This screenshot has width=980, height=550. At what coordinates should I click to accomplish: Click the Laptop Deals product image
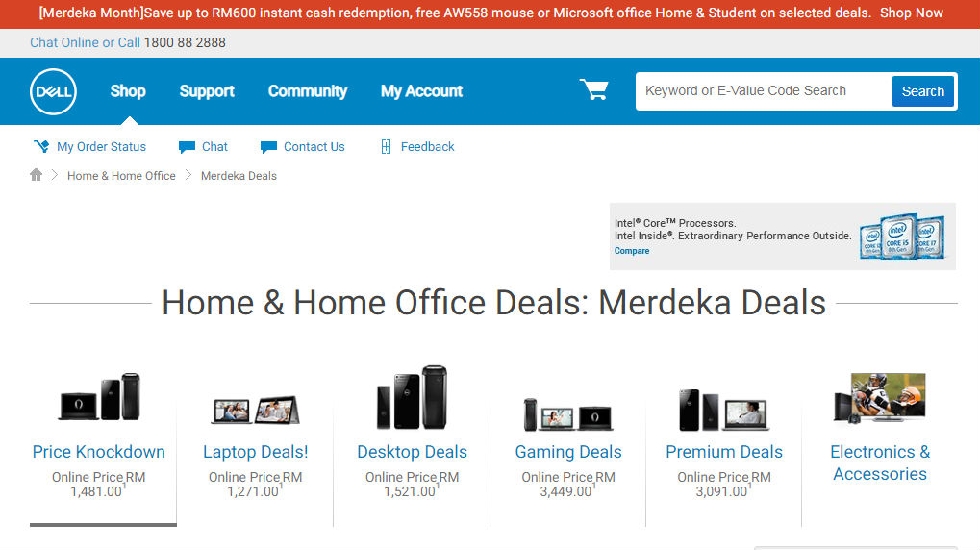click(x=255, y=410)
